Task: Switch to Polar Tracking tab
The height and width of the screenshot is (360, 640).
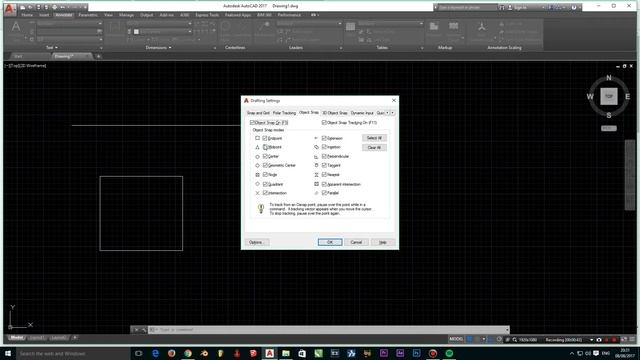Action: click(x=284, y=113)
